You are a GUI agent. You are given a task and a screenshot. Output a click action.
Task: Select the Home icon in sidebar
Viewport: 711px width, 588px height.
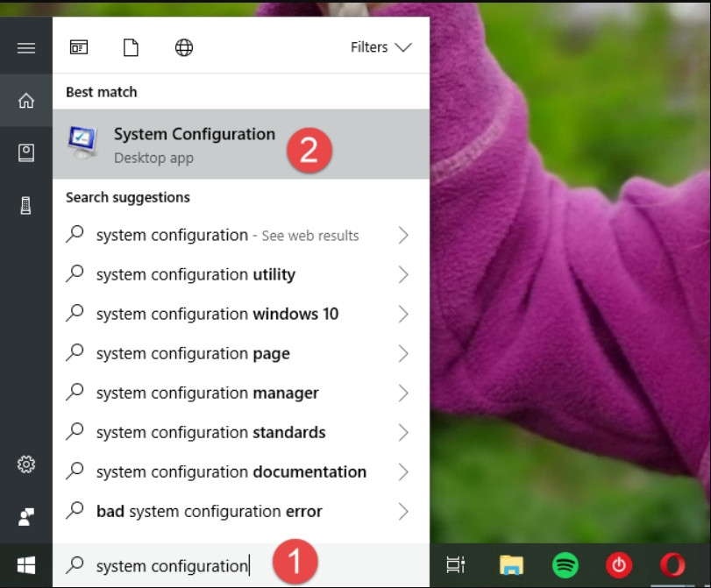(x=26, y=101)
